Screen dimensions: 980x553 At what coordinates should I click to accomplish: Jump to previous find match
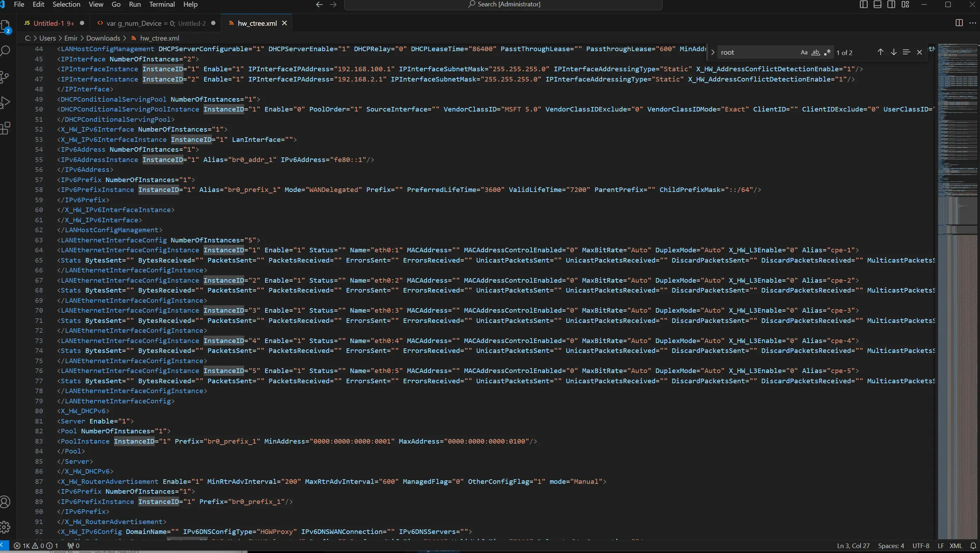coord(880,52)
